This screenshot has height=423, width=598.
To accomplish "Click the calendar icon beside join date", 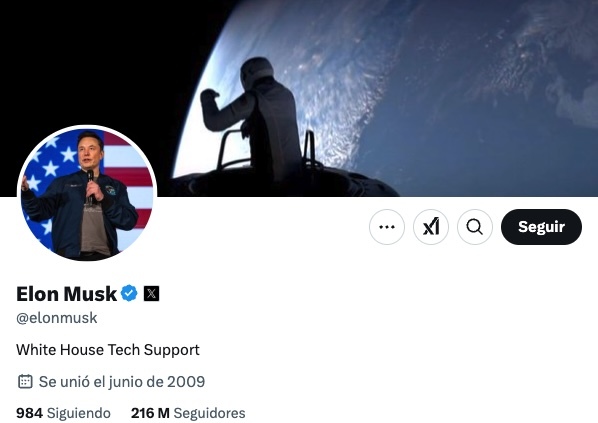I will 25,381.
